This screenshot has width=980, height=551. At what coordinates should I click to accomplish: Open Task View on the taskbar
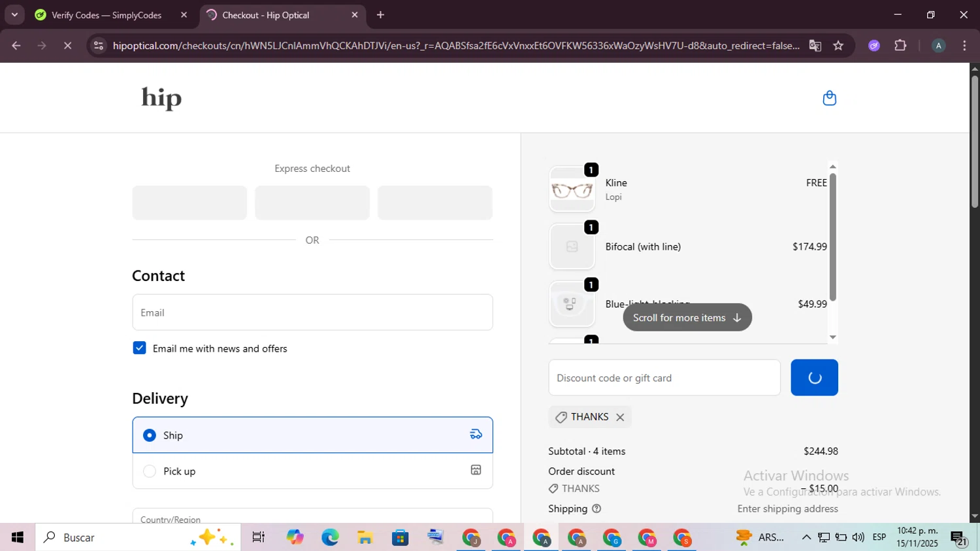tap(259, 537)
